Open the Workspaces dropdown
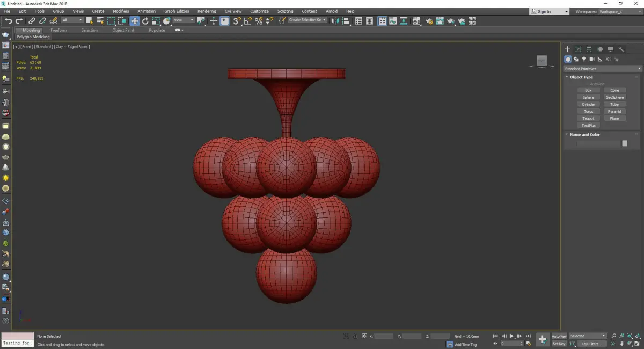Screen dimensions: 644x349 (620, 11)
